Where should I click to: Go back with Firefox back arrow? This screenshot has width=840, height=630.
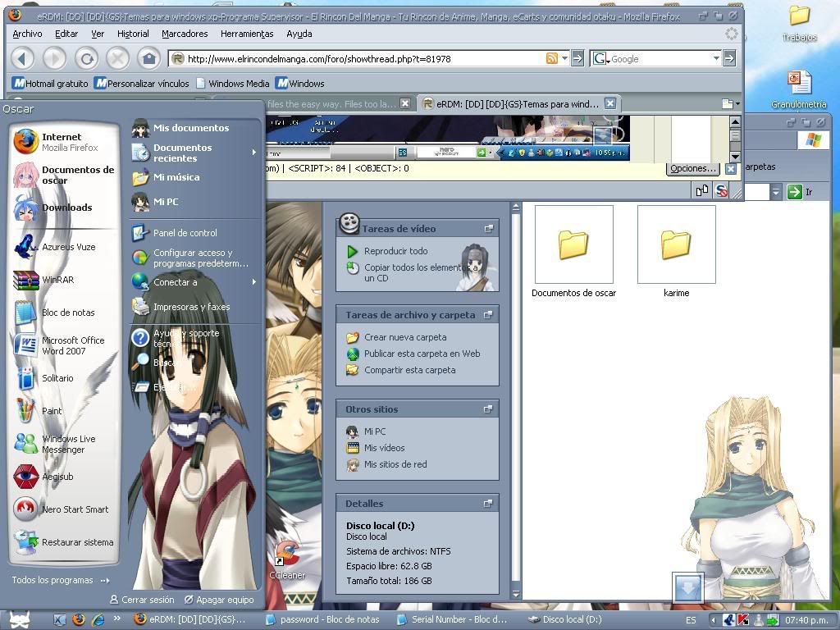[22, 58]
